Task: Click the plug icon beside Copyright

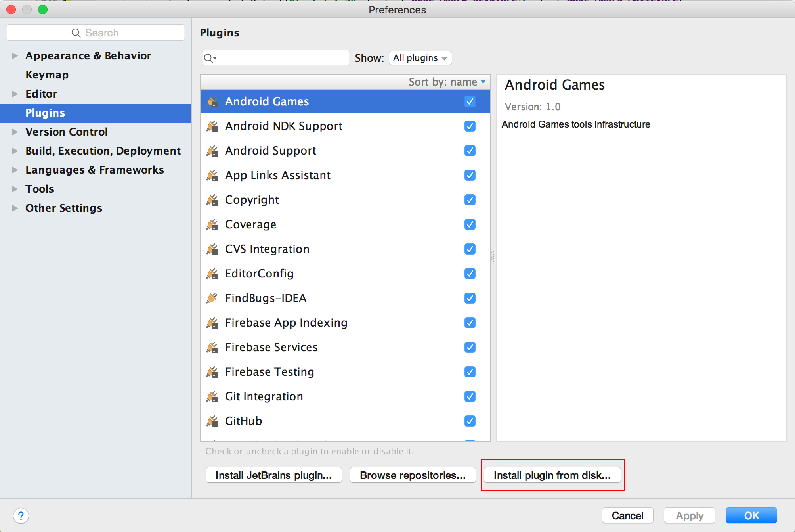Action: [212, 200]
